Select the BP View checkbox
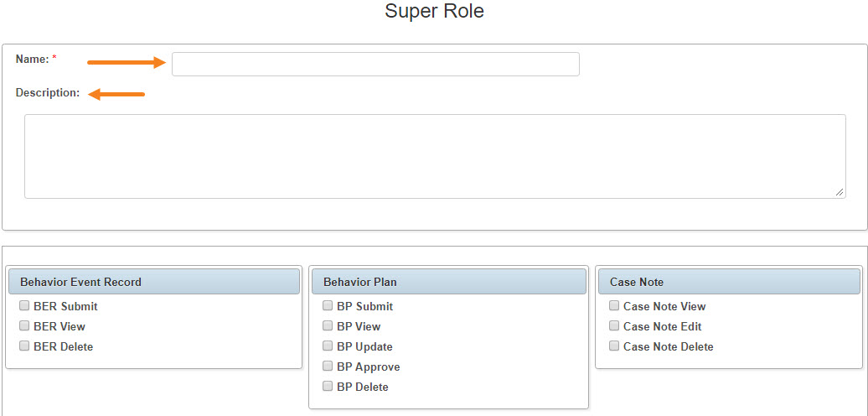Image resolution: width=868 pixels, height=416 pixels. pyautogui.click(x=328, y=326)
